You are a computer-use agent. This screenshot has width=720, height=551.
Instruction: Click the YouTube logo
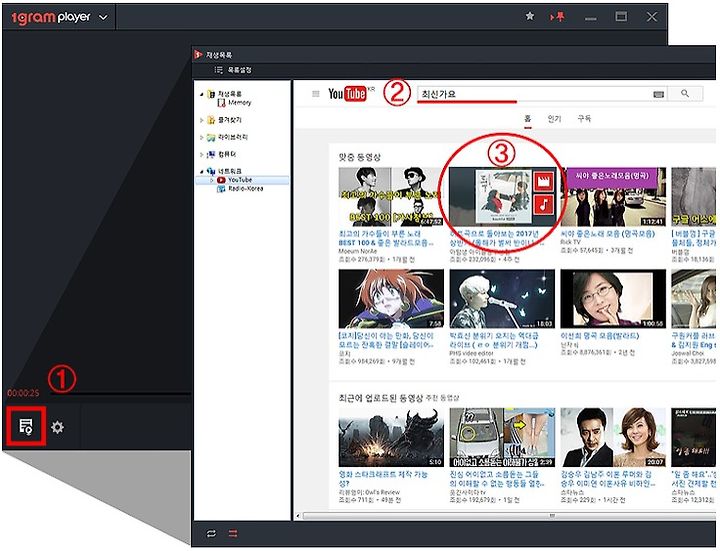pyautogui.click(x=348, y=94)
